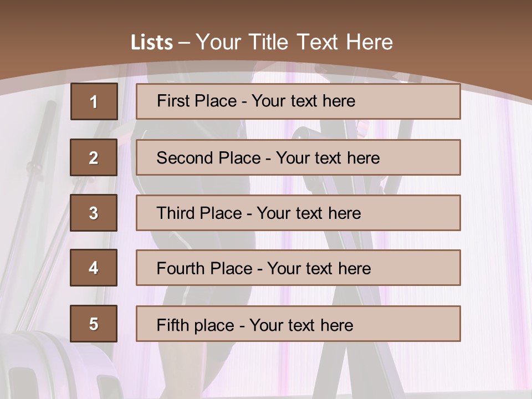Image resolution: width=532 pixels, height=399 pixels.
Task: Click the number 3 square
Action: pyautogui.click(x=94, y=213)
